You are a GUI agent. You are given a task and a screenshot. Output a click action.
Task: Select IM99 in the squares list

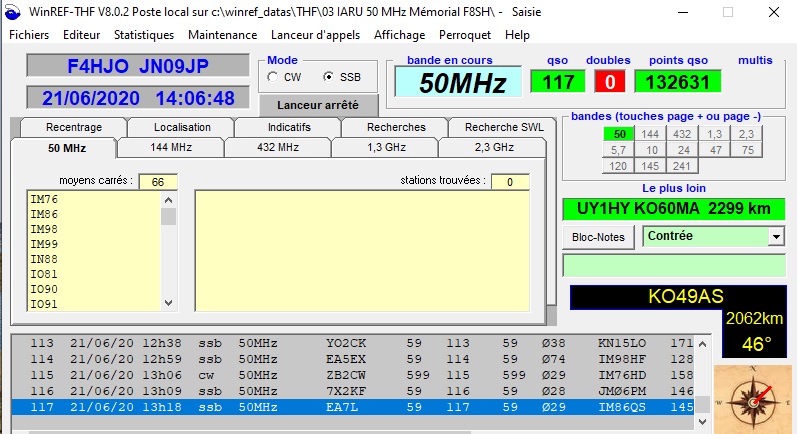(x=94, y=244)
